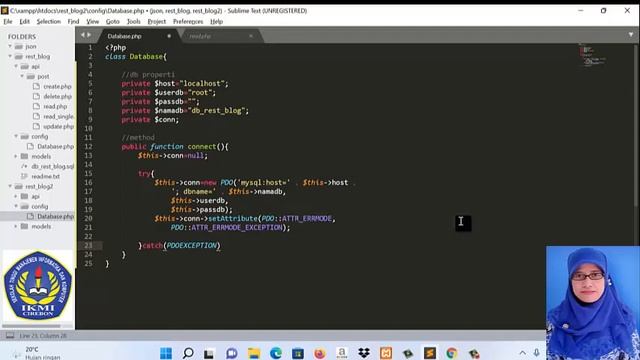Click the unsaved dot on the Database.php tab
Viewport: 640px width, 360px height.
coord(169,36)
